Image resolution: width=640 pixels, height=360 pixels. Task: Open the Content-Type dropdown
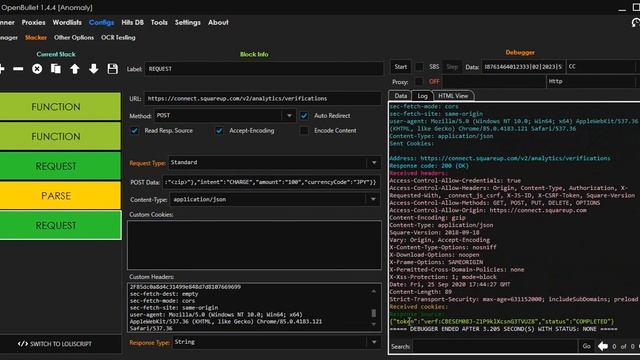click(373, 200)
